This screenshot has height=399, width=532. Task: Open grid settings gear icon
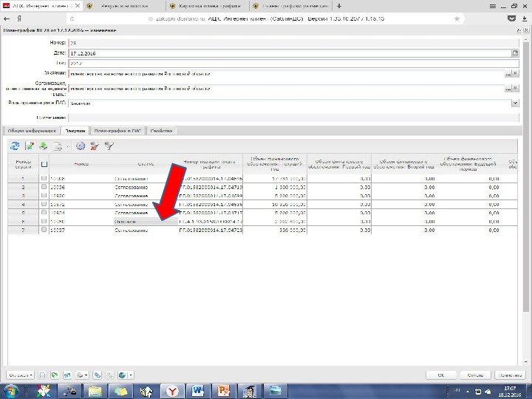coord(81,146)
